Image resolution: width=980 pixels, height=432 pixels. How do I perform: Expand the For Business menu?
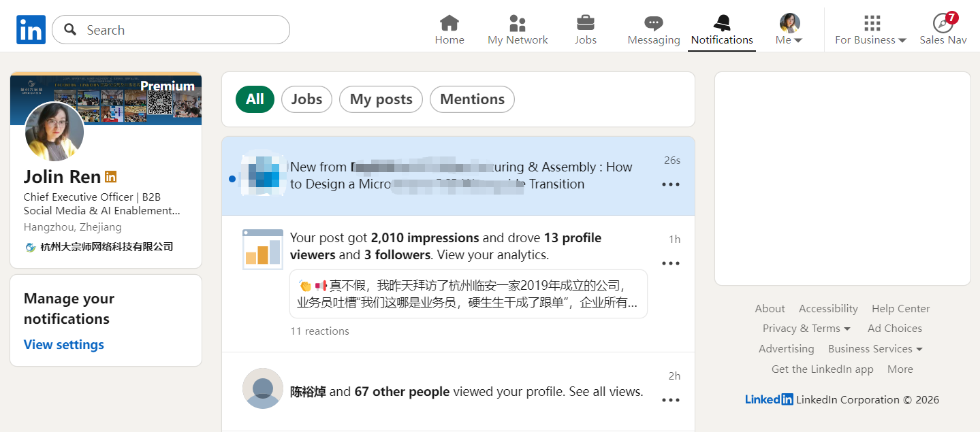pos(871,30)
